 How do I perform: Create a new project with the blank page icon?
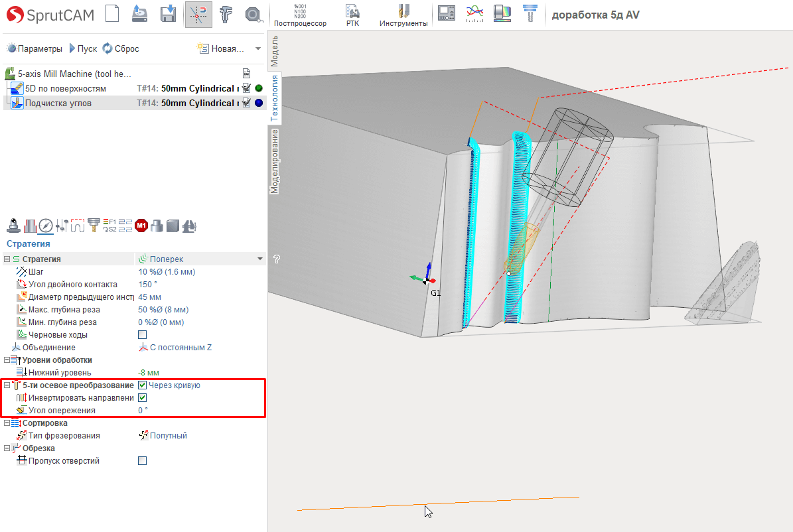pos(112,14)
